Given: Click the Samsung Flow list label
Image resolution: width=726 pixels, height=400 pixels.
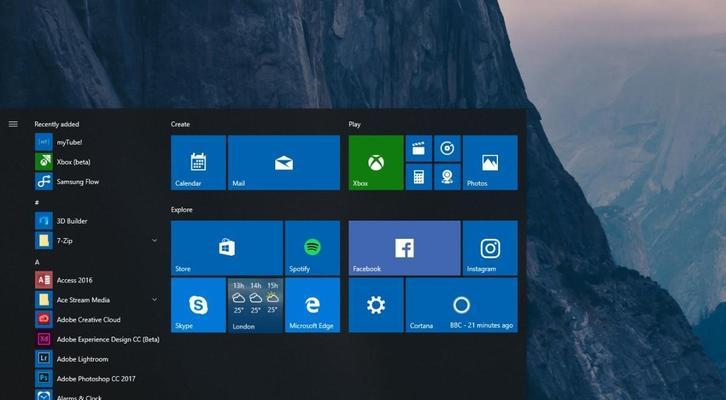Looking at the screenshot, I should click(78, 181).
